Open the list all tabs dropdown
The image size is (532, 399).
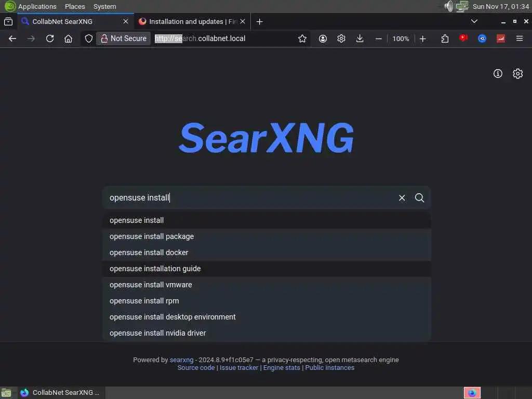coord(474,21)
